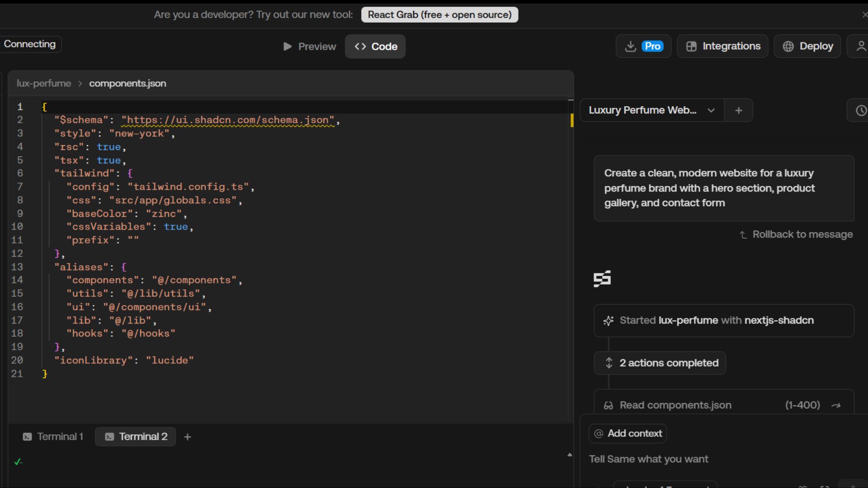
Task: Switch to Preview mode
Action: tap(310, 47)
